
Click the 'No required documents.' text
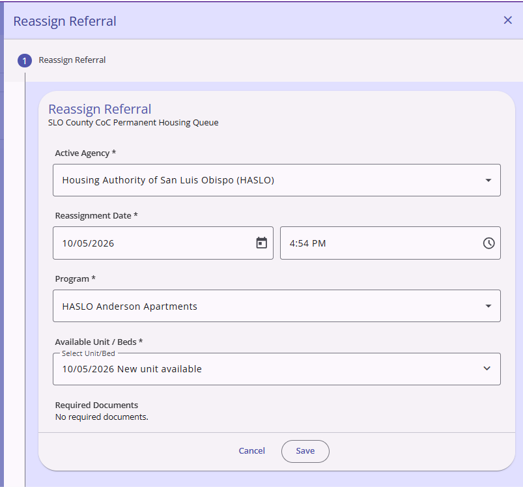[x=101, y=417]
